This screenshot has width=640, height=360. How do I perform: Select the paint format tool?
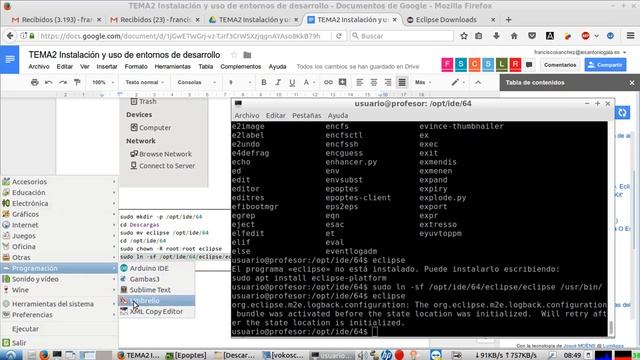[x=77, y=82]
